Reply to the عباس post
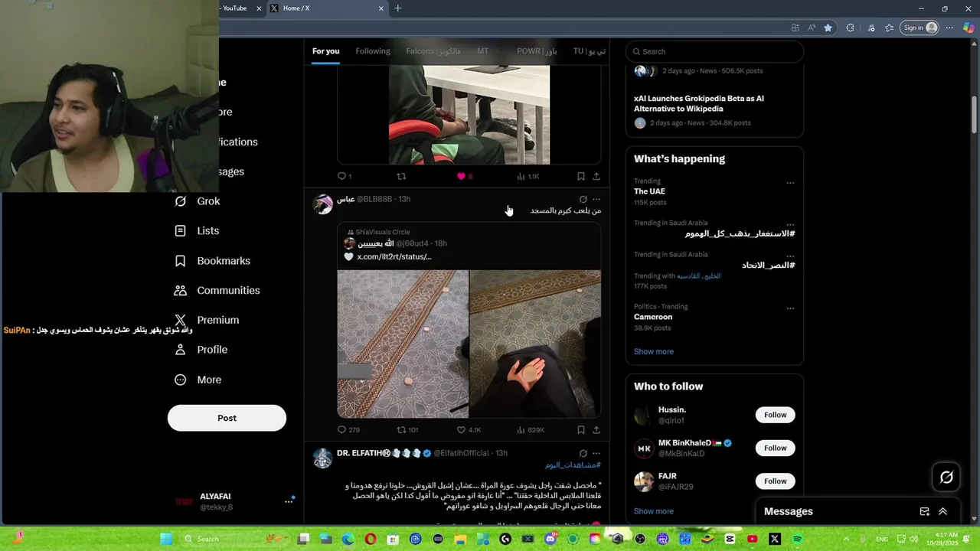Viewport: 980px width, 551px height. 342,430
